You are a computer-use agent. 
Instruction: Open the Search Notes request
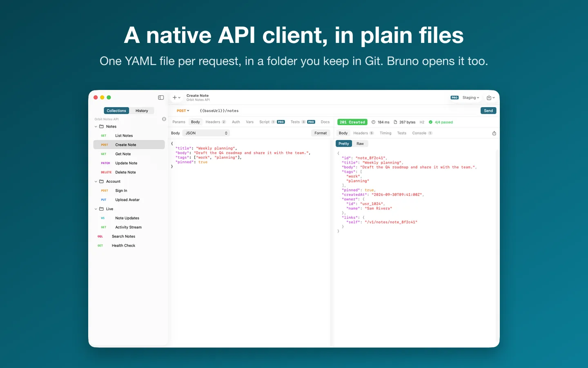129,236
